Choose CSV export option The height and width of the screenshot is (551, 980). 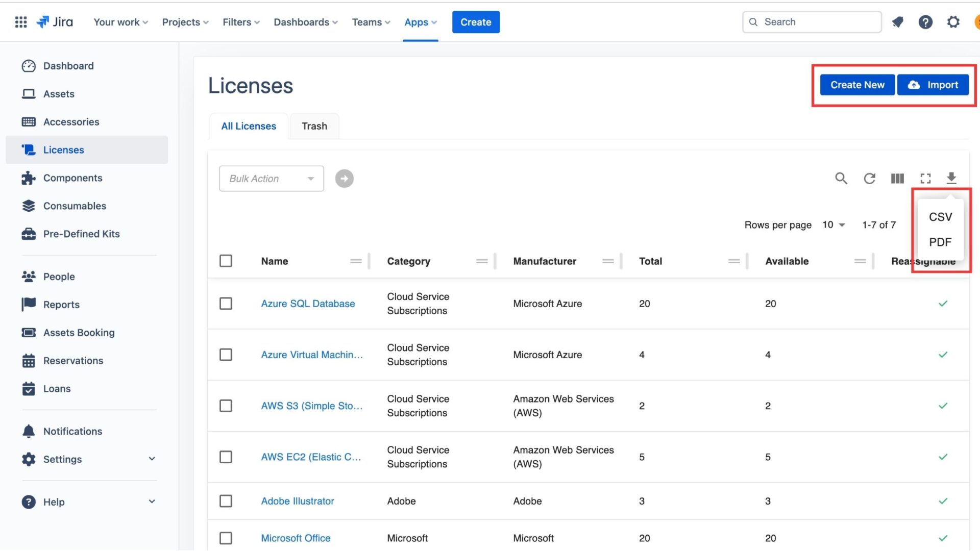pyautogui.click(x=940, y=217)
